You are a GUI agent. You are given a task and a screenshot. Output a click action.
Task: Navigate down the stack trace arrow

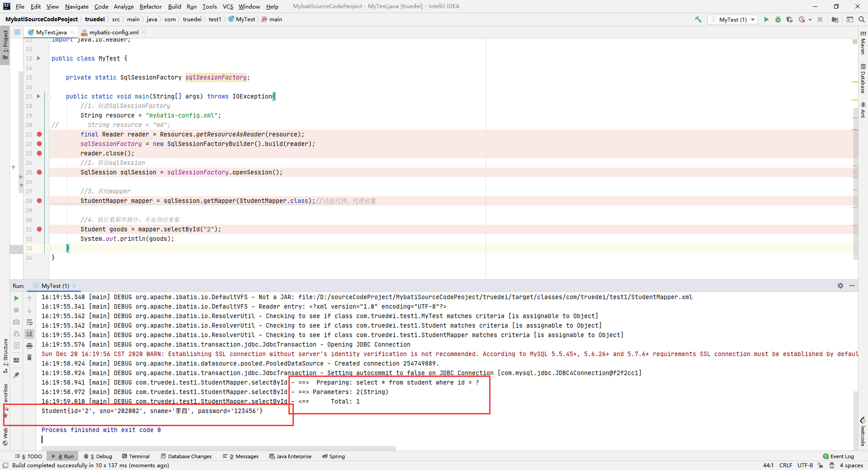29,310
